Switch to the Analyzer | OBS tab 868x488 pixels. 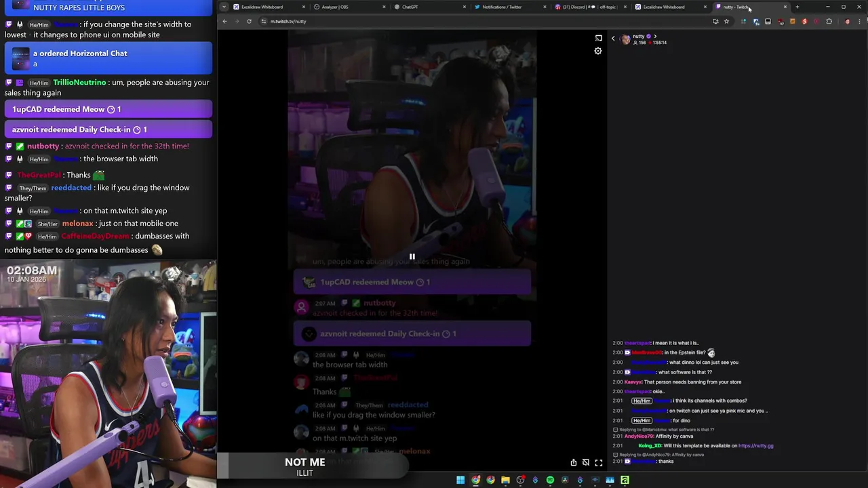[x=351, y=7]
